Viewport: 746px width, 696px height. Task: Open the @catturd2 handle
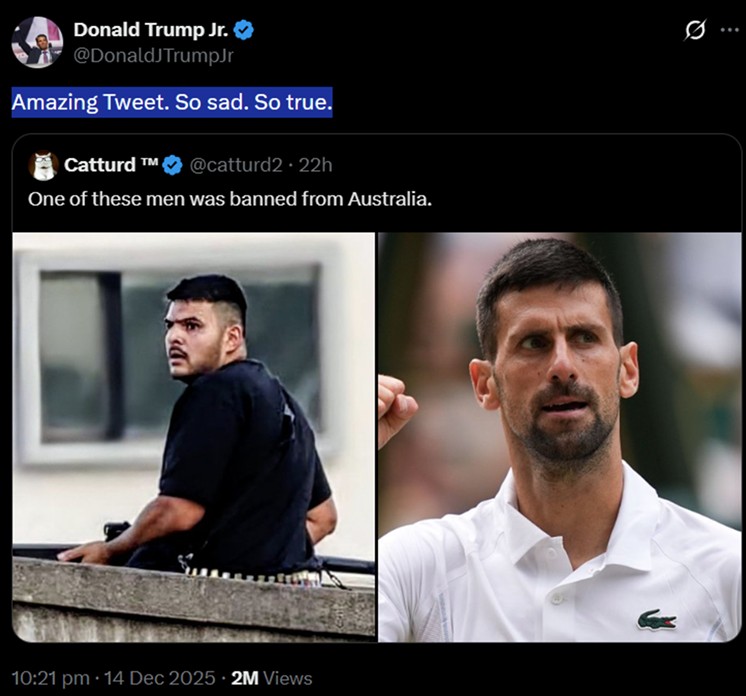pyautogui.click(x=236, y=165)
